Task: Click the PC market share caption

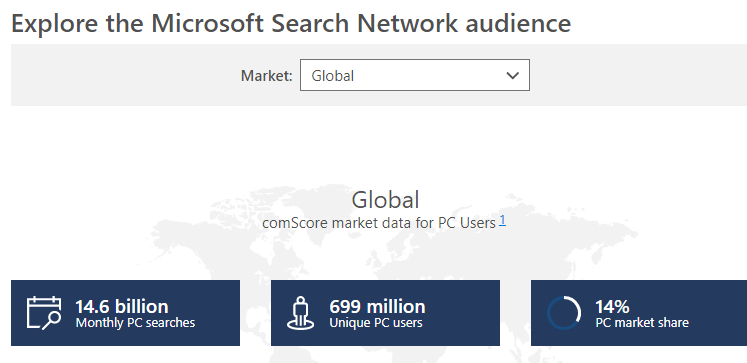Action: click(x=642, y=323)
